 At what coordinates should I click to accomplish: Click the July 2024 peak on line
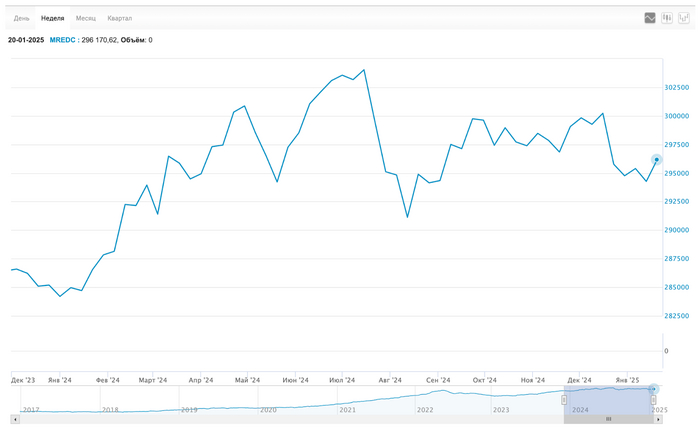tap(364, 70)
